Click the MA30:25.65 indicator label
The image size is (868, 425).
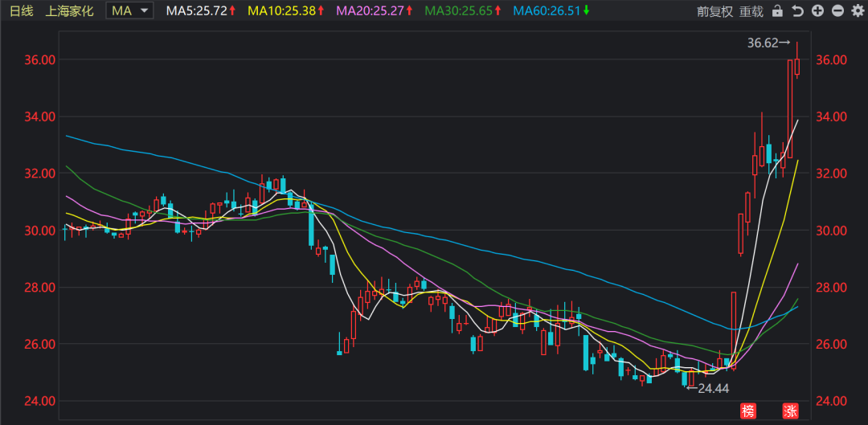(463, 10)
